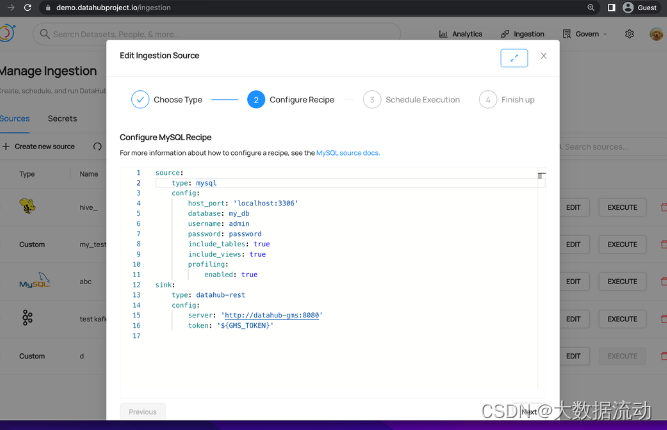
Task: Click the Type column header
Action: [27, 174]
